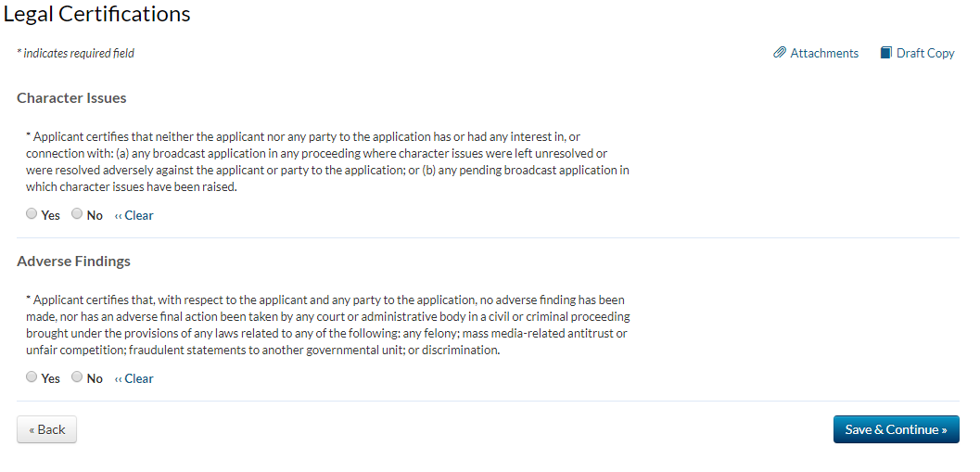Clear the Character Issues selection
Image resolution: width=980 pixels, height=472 pixels.
click(134, 215)
